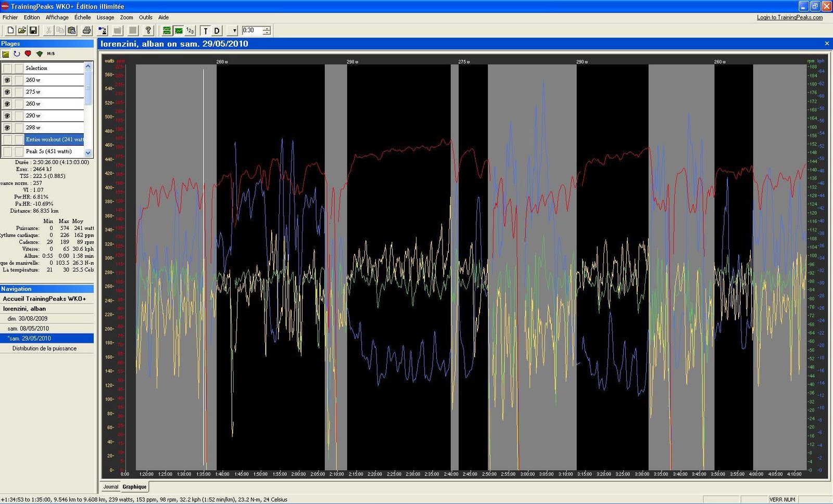Open help with the question mark icon
The height and width of the screenshot is (504, 833).
(x=148, y=31)
